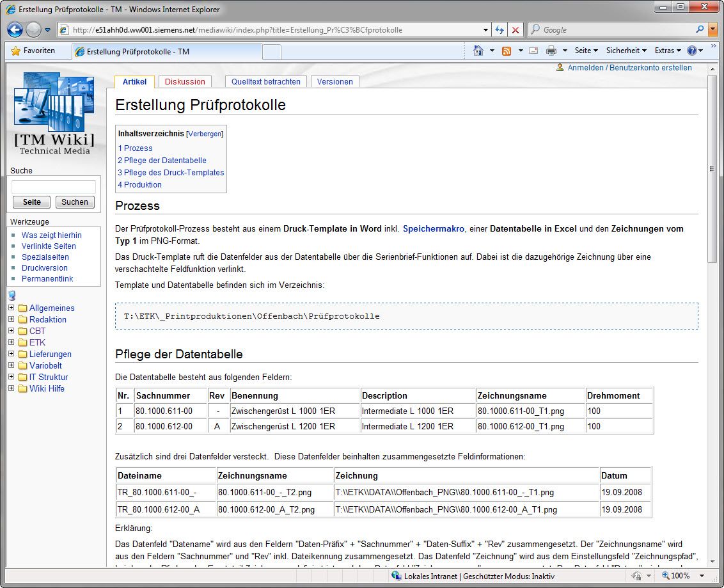The width and height of the screenshot is (724, 588).
Task: Click the browser Back arrow button
Action: 15,29
